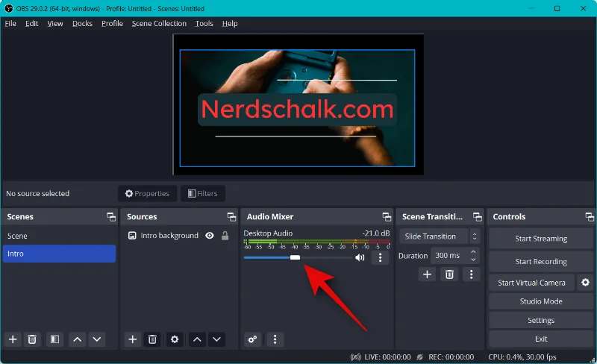
Task: Click Start Recording button
Action: (x=541, y=262)
